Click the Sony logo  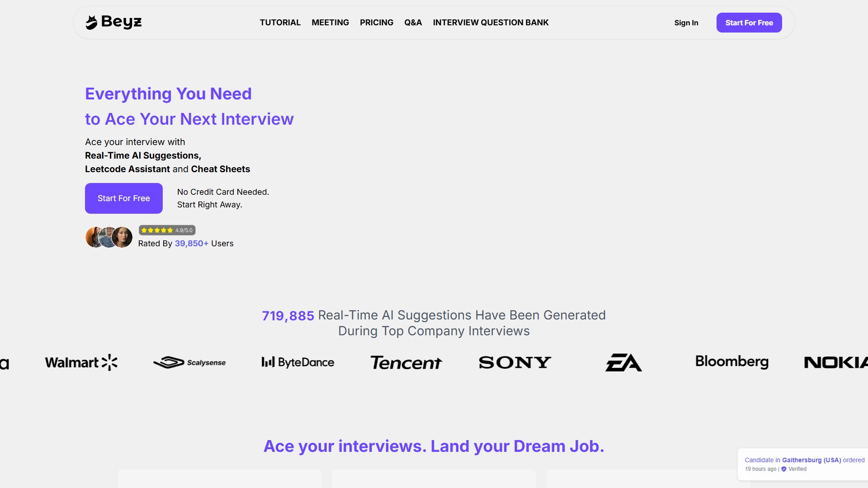(x=515, y=362)
